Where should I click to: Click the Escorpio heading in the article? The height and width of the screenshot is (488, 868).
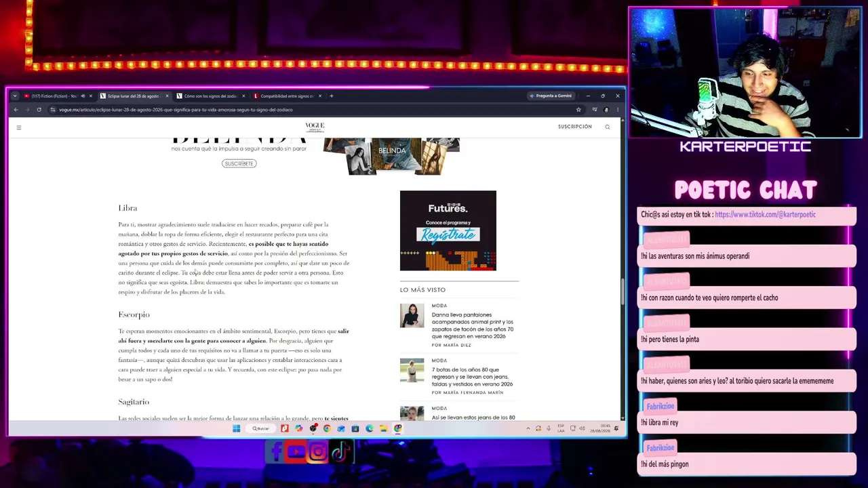click(x=134, y=314)
